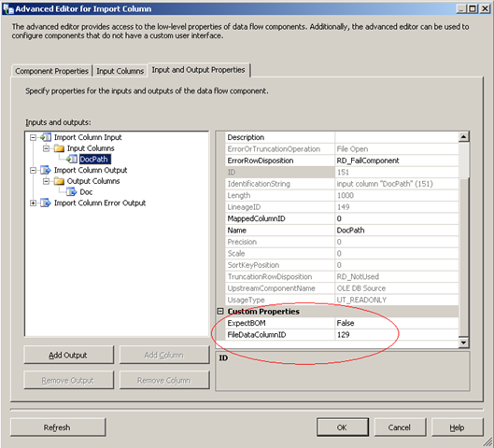The image size is (494, 448).
Task: Select the LineageID property name
Action: point(244,207)
